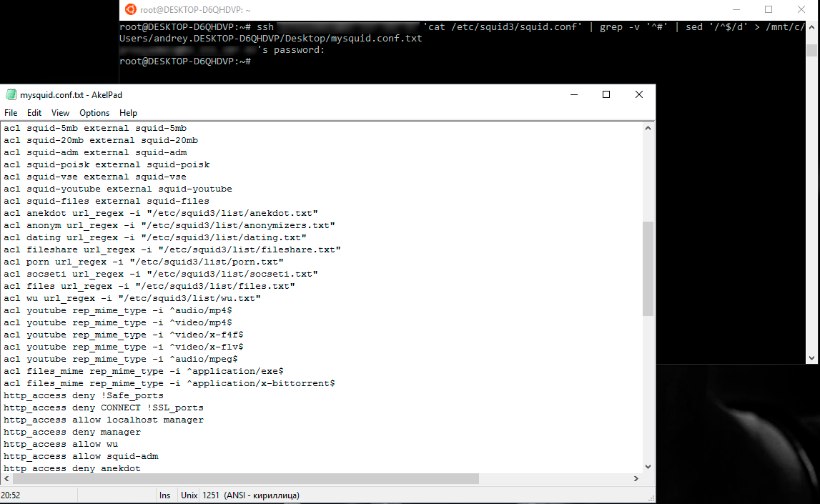Click the files_mime '^application/exe$' line
Viewport: 820px width, 504px height.
pyautogui.click(x=143, y=371)
